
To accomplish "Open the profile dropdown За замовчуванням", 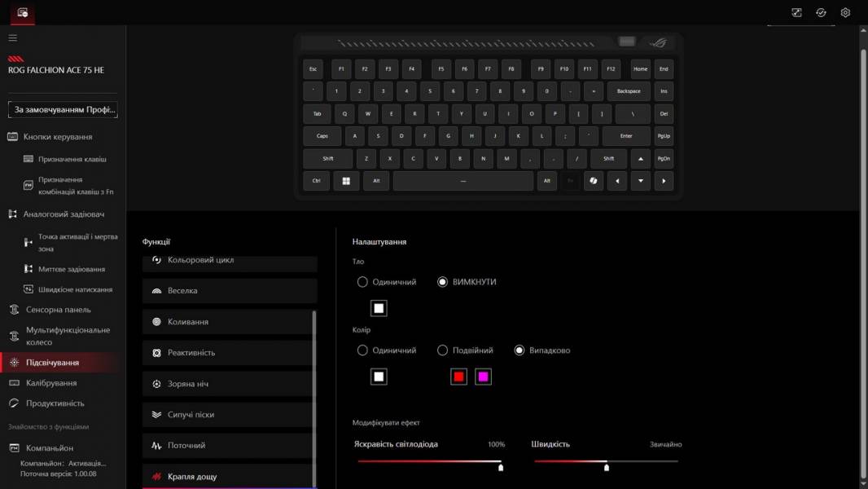I will (63, 109).
